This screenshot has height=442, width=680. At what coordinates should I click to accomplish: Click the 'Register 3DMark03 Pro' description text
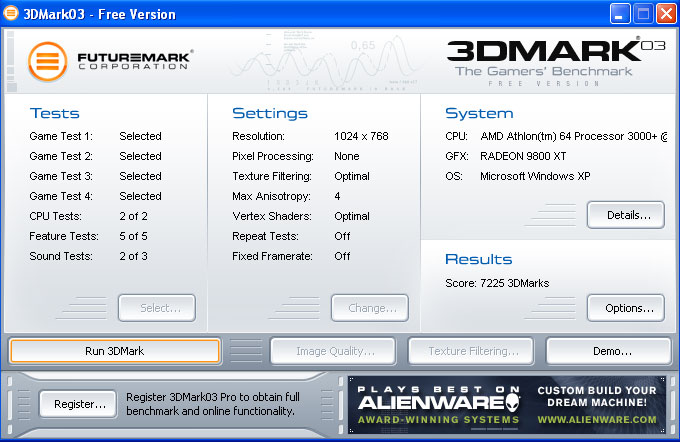[x=212, y=404]
